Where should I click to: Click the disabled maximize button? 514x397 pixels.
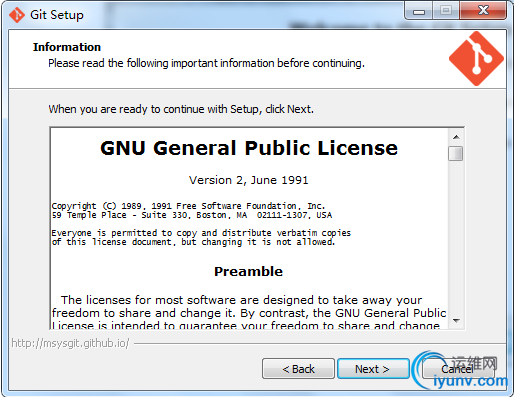pyautogui.click(x=446, y=11)
